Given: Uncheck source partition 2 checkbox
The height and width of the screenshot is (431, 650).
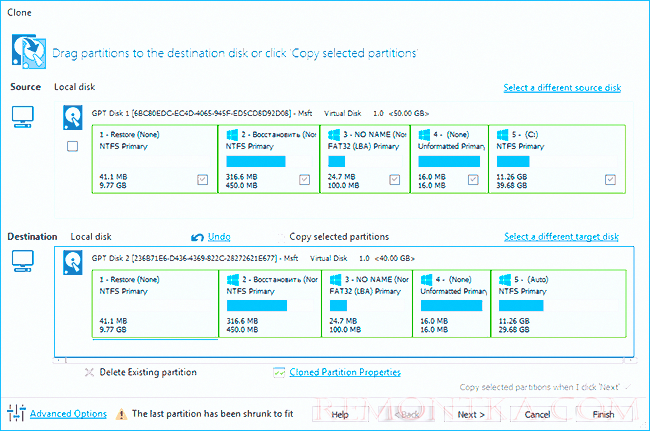Looking at the screenshot, I should pyautogui.click(x=305, y=179).
